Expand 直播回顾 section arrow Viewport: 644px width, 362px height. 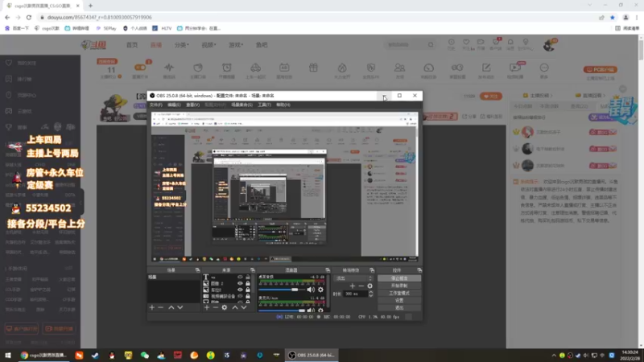(605, 96)
